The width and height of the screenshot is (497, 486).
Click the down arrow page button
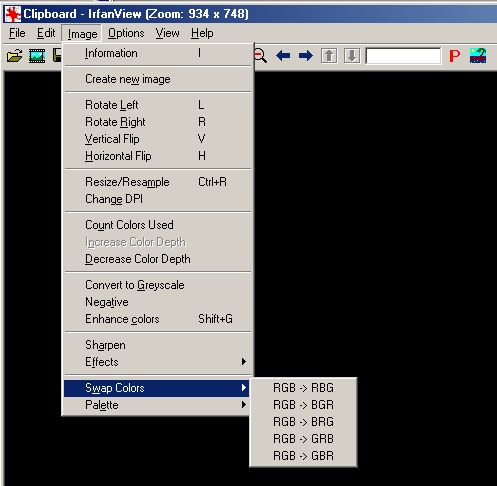tap(352, 56)
